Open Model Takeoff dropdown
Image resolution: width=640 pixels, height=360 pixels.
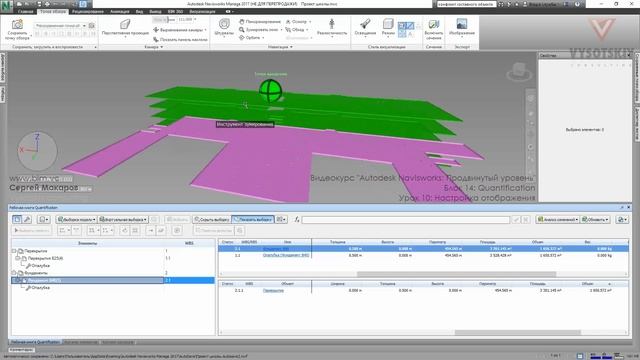[x=76, y=220]
